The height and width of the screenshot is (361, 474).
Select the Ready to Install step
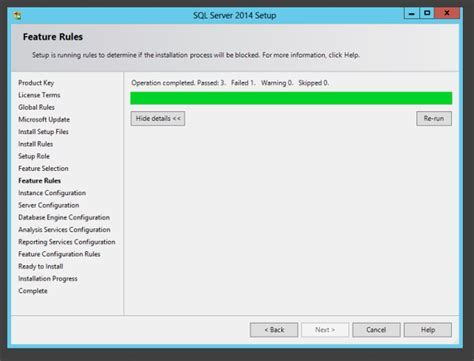(x=41, y=266)
